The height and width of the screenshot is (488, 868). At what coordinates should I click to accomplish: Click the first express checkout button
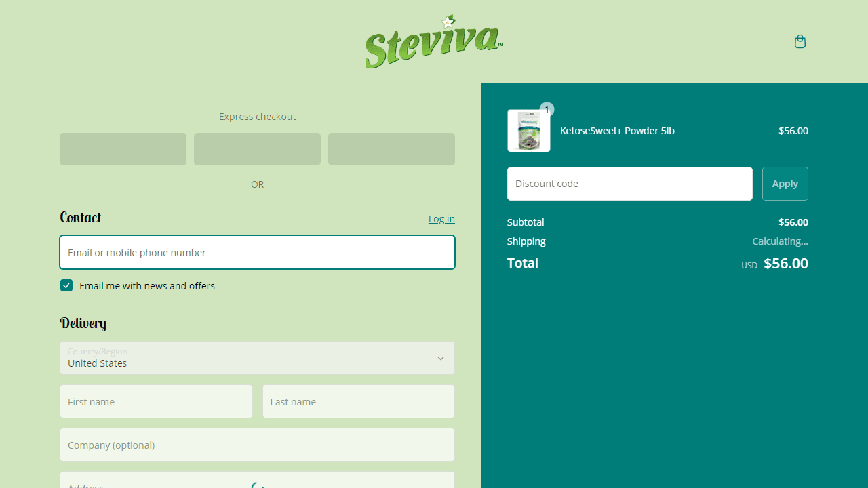coord(123,149)
